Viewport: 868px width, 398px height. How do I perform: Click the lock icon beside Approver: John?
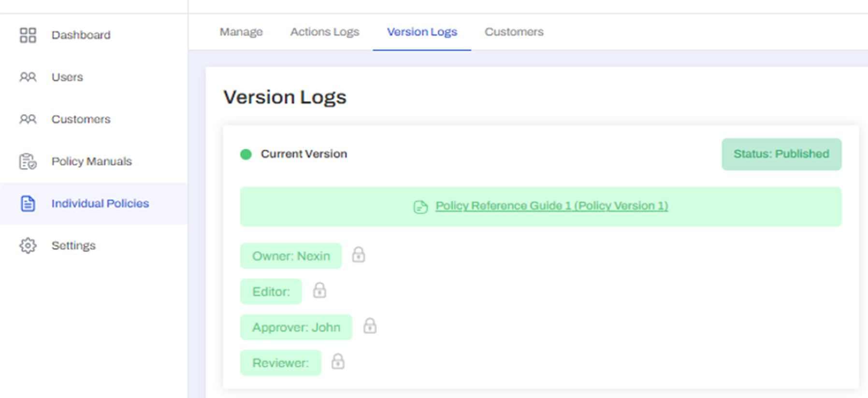click(370, 326)
